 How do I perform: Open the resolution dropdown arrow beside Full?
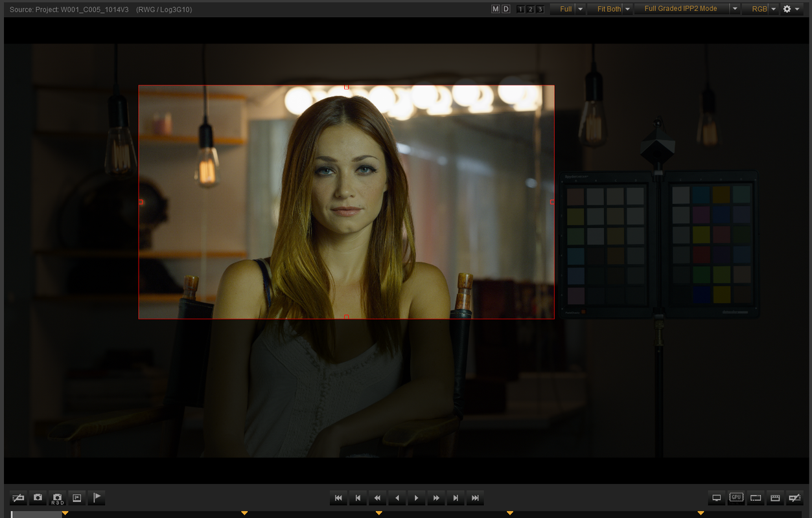pyautogui.click(x=580, y=9)
